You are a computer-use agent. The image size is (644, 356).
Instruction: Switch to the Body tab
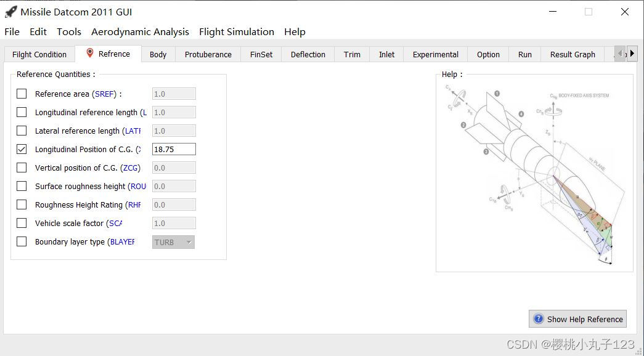click(x=158, y=55)
